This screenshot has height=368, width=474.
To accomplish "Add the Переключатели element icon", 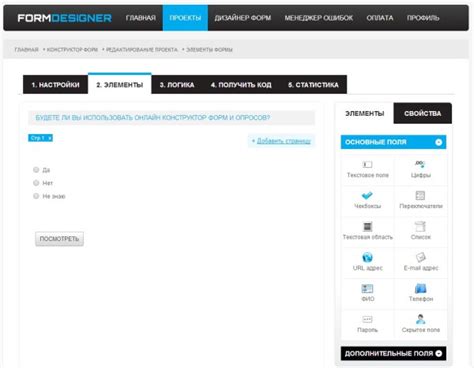I will (x=420, y=195).
